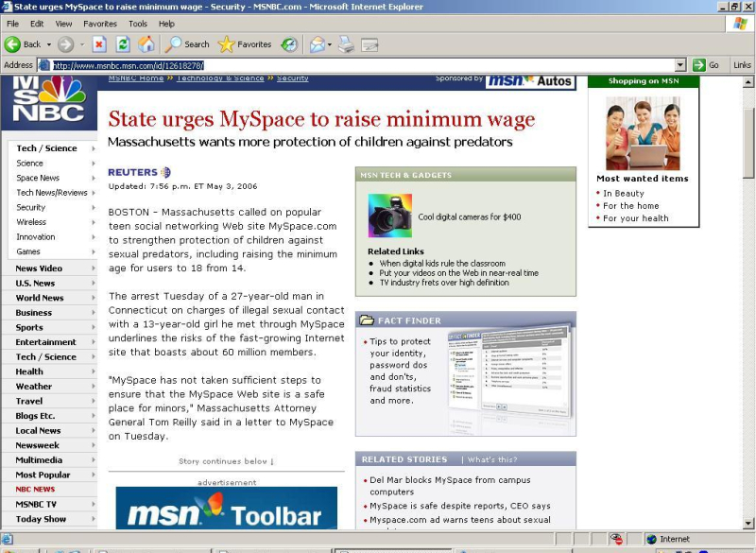
Task: Open the View menu
Action: pos(63,24)
